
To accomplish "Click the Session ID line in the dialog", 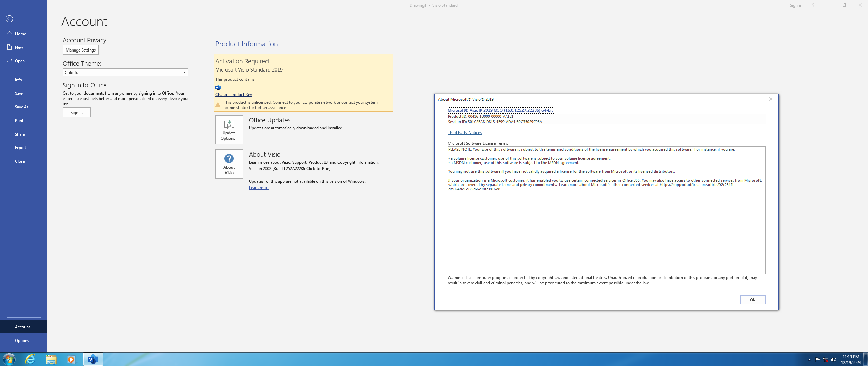I will point(495,122).
